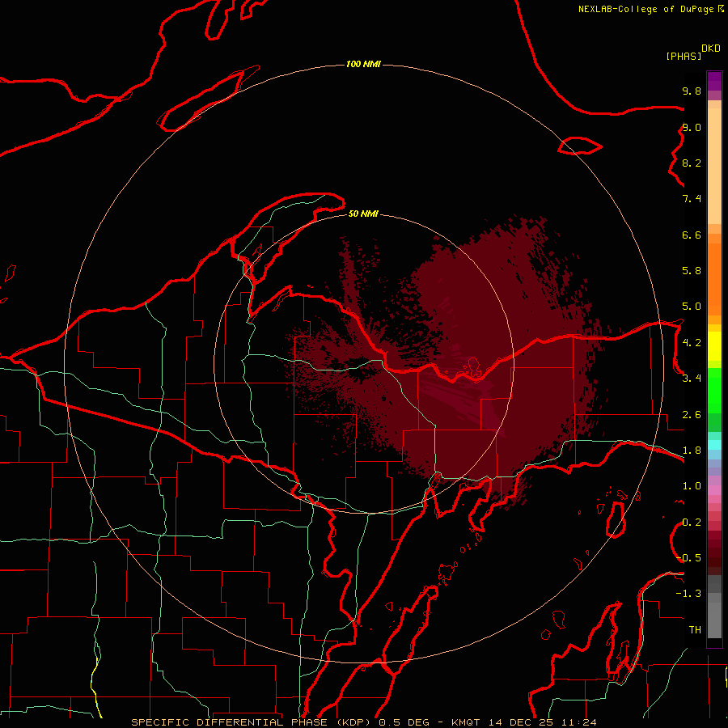The width and height of the screenshot is (728, 728).
Task: Click the DKD product label
Action: (711, 49)
